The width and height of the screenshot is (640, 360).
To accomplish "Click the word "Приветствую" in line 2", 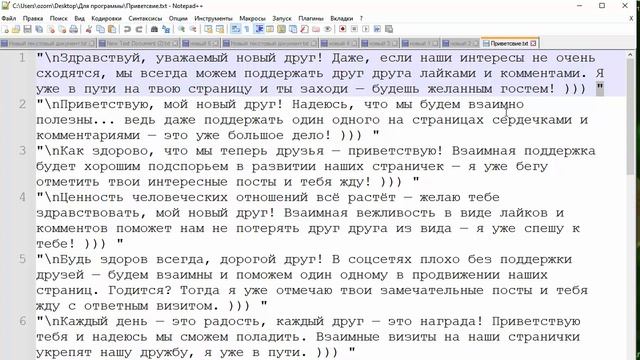I will [105, 105].
